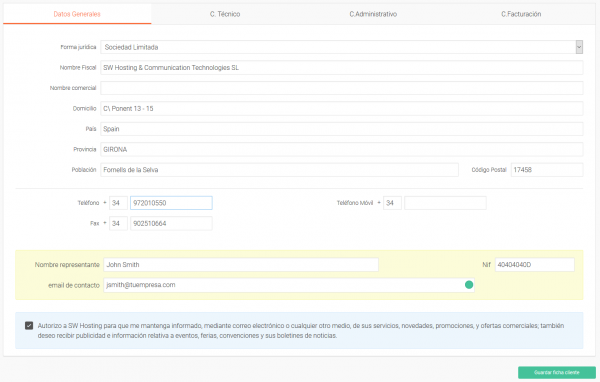Open the C. Técnico tab
Screen dimensions: 600x382
225,14
